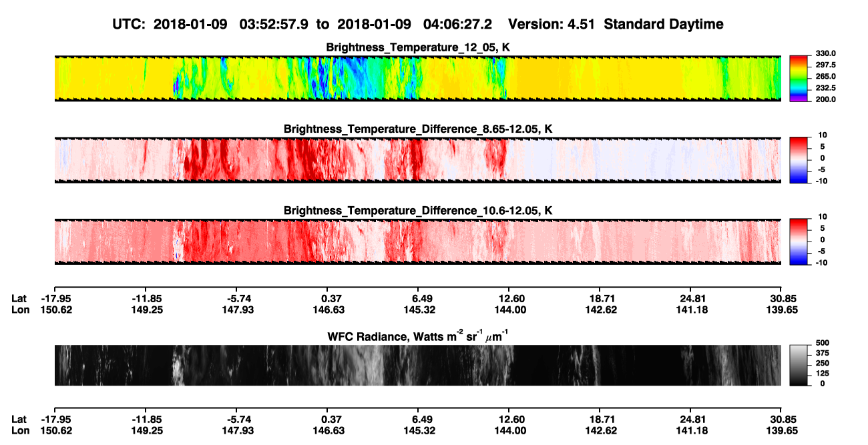Click the Brightness_Temperature_12_05, K panel title
868x445 pixels.
(418, 47)
